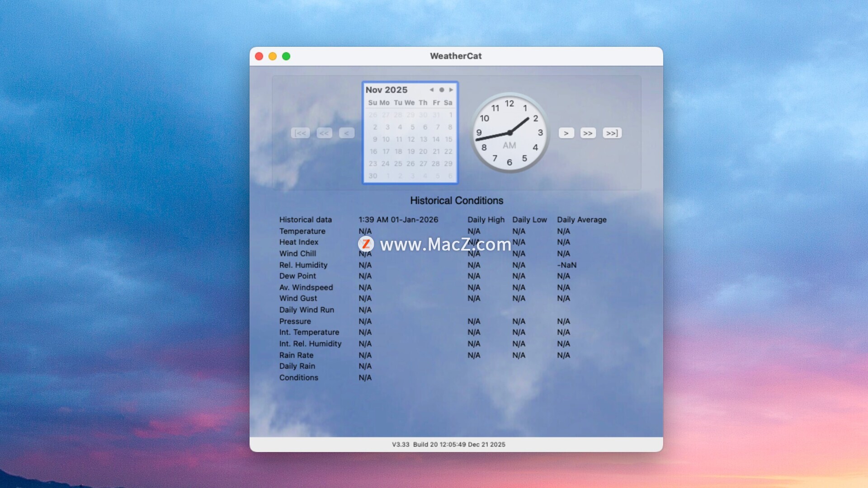The width and height of the screenshot is (868, 488).
Task: Pick November 19 on the calendar
Action: tap(411, 151)
